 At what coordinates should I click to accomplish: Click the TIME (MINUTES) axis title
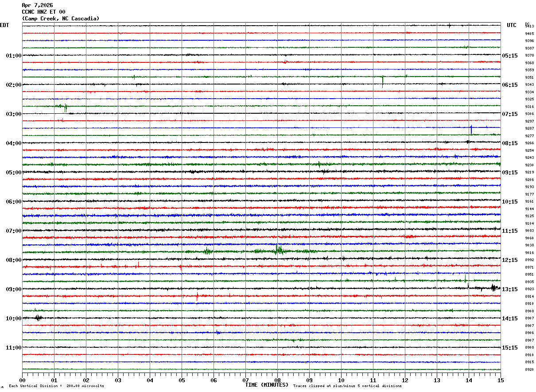coord(267,385)
